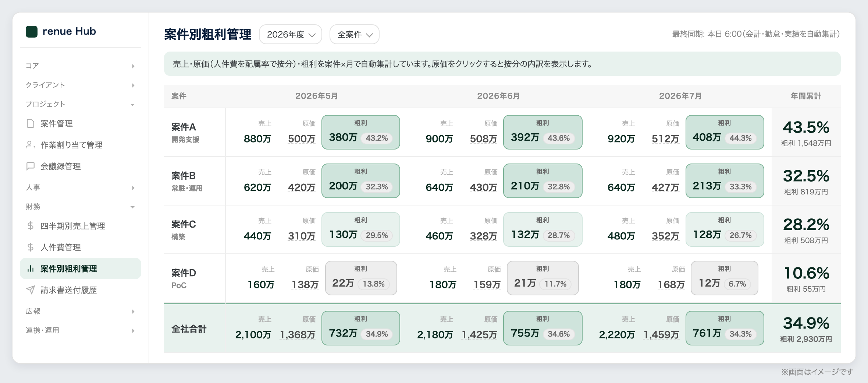This screenshot has height=383, width=868.
Task: Click 案件D July cost 168万
Action: point(671,285)
